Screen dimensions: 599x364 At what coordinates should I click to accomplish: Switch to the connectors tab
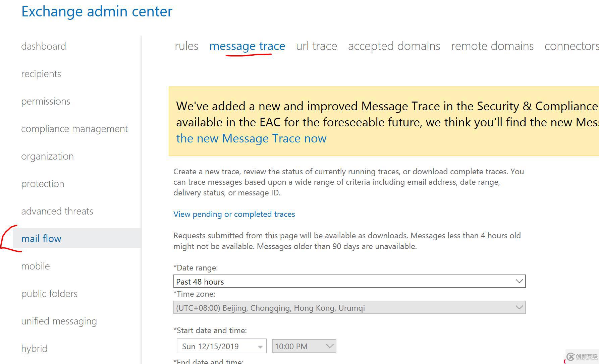click(571, 46)
